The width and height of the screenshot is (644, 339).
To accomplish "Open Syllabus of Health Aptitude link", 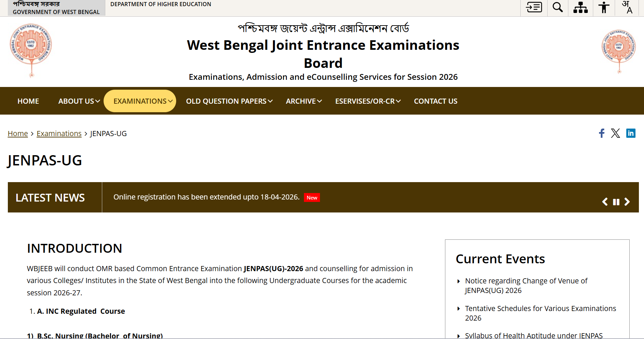I will [x=534, y=335].
